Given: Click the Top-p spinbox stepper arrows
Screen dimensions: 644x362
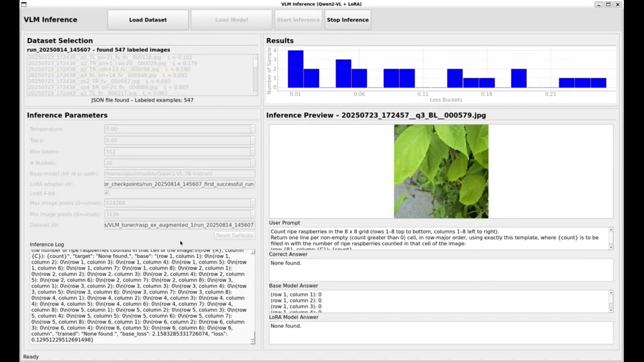Looking at the screenshot, I should tap(253, 140).
